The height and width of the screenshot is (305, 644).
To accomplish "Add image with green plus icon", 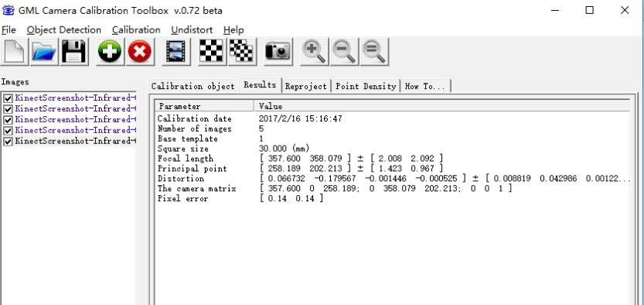I will point(110,52).
